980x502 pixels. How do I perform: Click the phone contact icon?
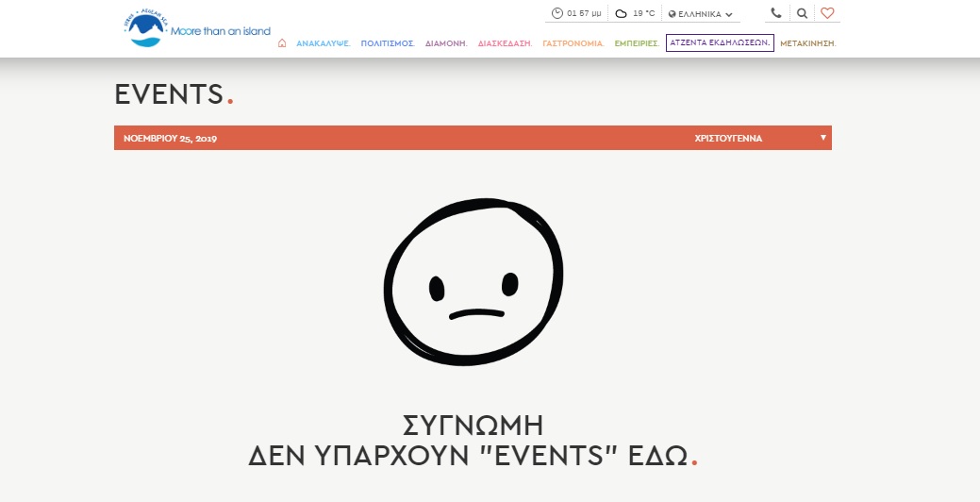(775, 13)
